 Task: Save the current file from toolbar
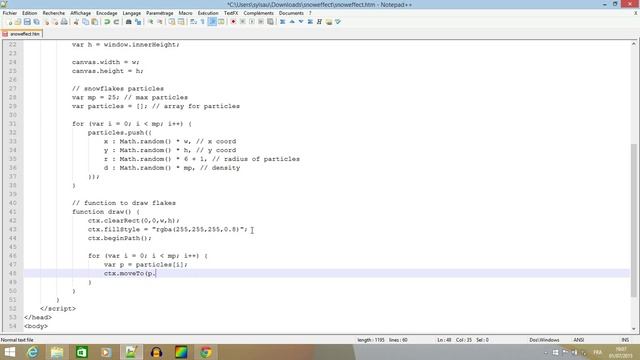point(27,22)
